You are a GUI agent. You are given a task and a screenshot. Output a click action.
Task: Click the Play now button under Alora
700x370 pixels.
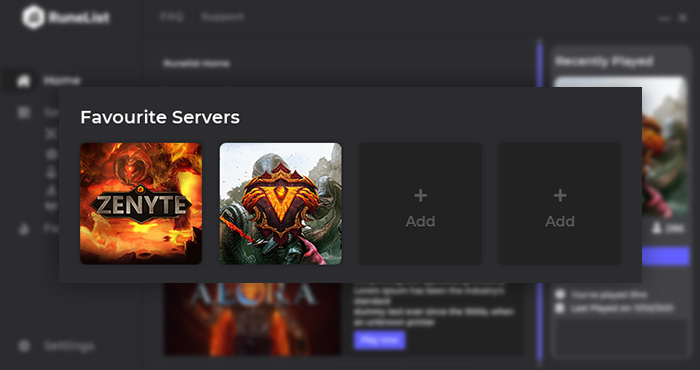click(379, 340)
